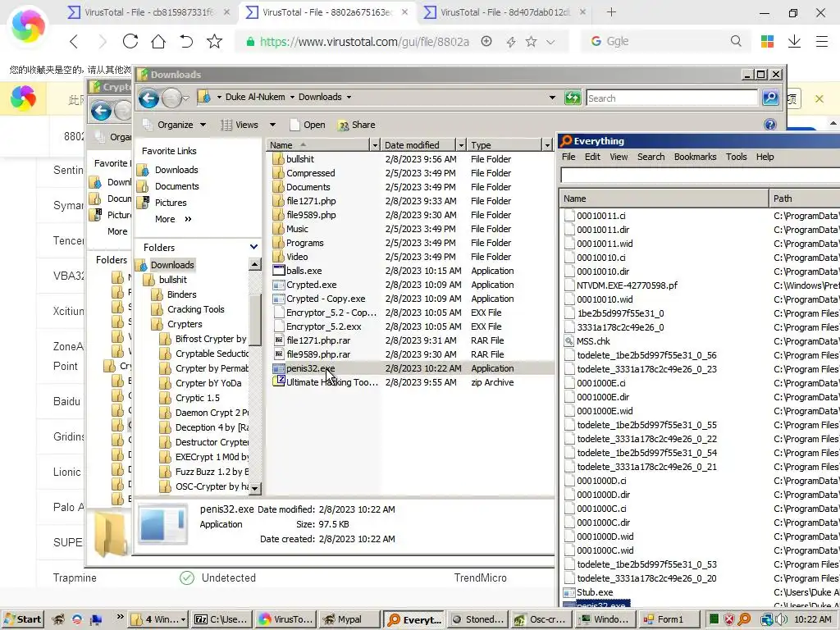The width and height of the screenshot is (840, 630).
Task: Open the Mypal taskbar button
Action: pos(348,619)
